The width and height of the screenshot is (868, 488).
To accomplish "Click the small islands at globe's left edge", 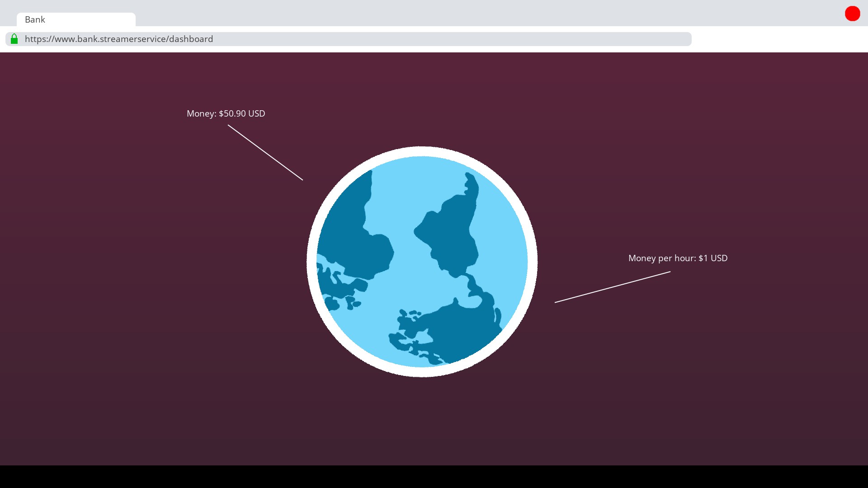I will click(337, 289).
